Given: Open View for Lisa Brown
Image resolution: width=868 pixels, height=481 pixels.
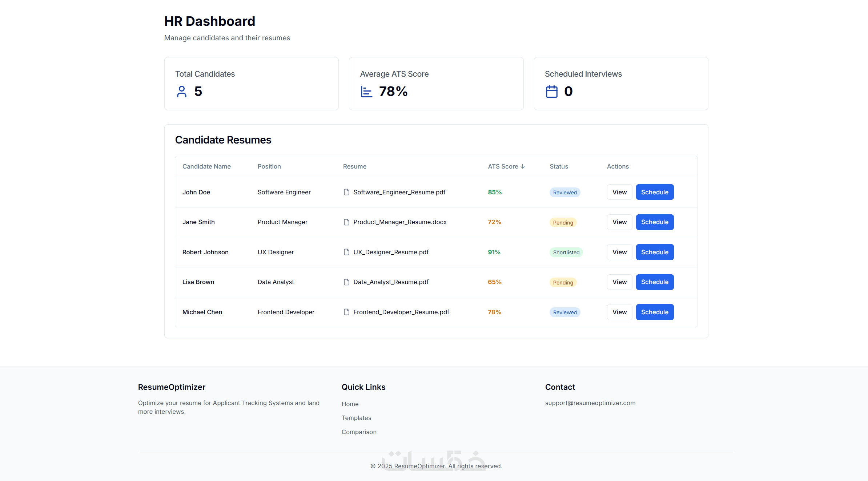Looking at the screenshot, I should 619,282.
